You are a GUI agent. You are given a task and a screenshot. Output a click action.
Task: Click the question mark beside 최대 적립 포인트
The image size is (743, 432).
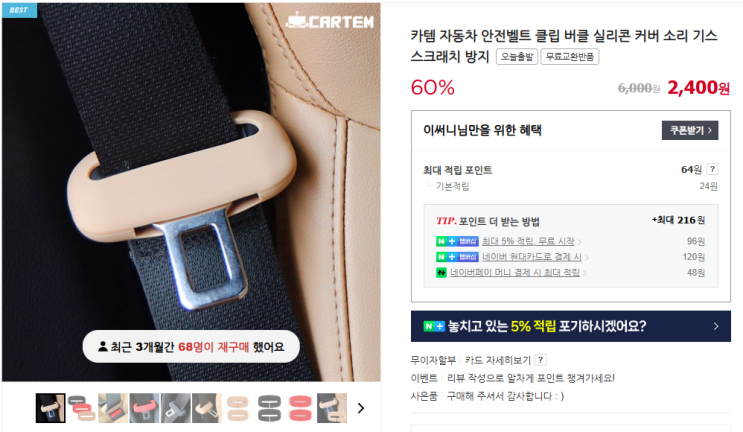click(x=712, y=169)
